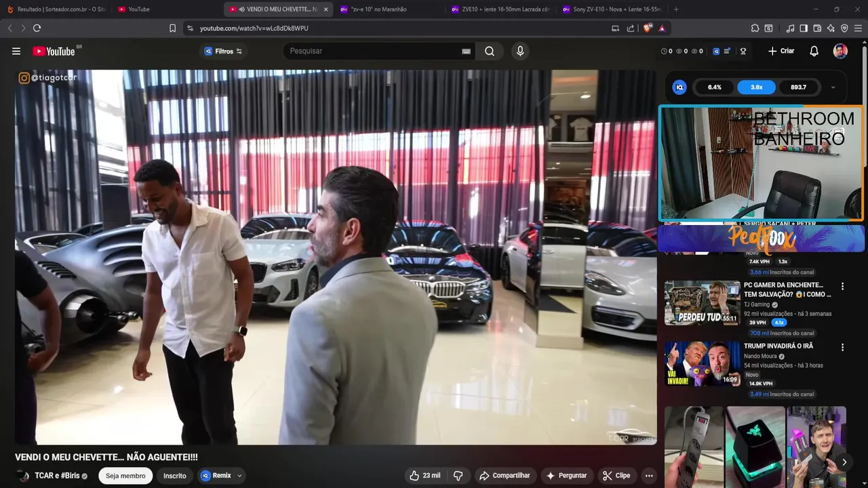Select the 893.7 vidIQ stat pill
The width and height of the screenshot is (868, 488).
(798, 87)
